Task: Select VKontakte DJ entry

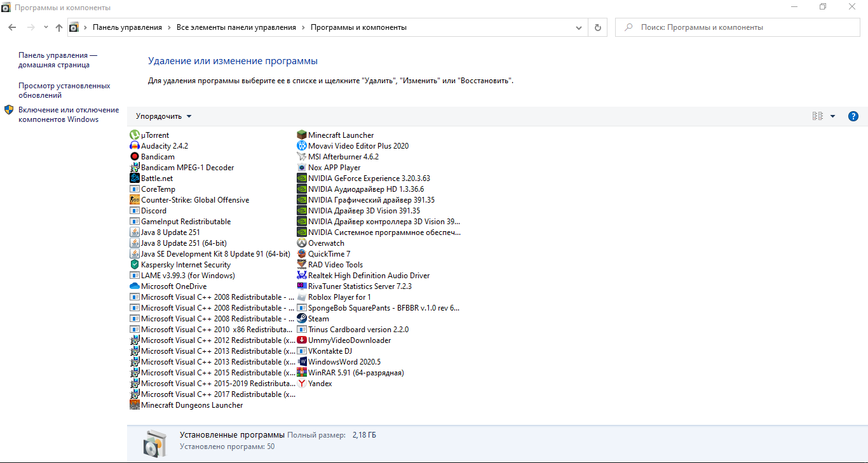Action: pos(325,351)
